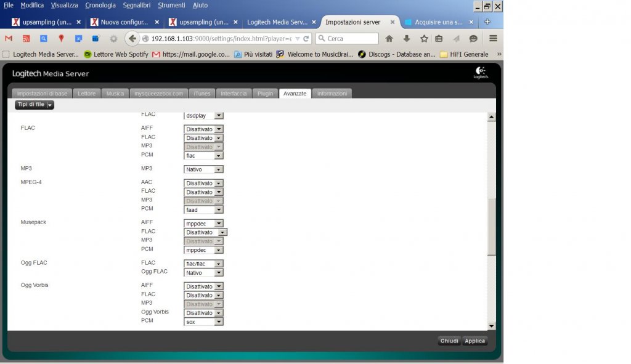
Task: Open the Discogs - Database bookmark
Action: point(397,54)
